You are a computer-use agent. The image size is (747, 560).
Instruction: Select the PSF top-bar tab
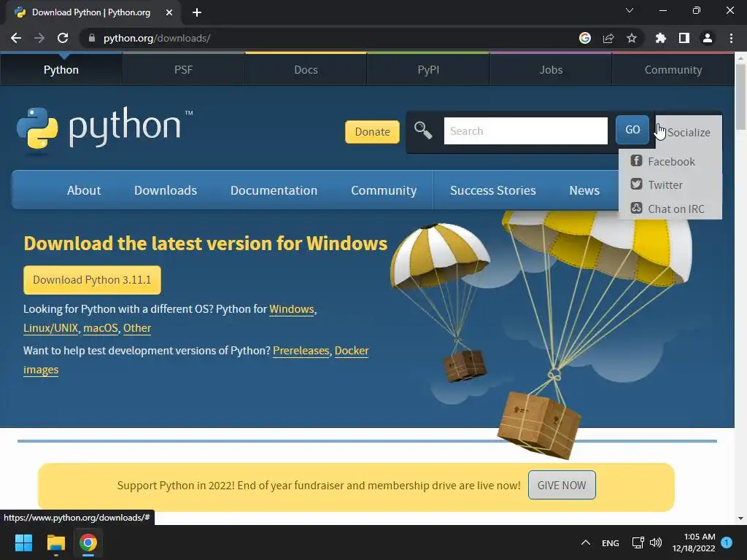[183, 69]
